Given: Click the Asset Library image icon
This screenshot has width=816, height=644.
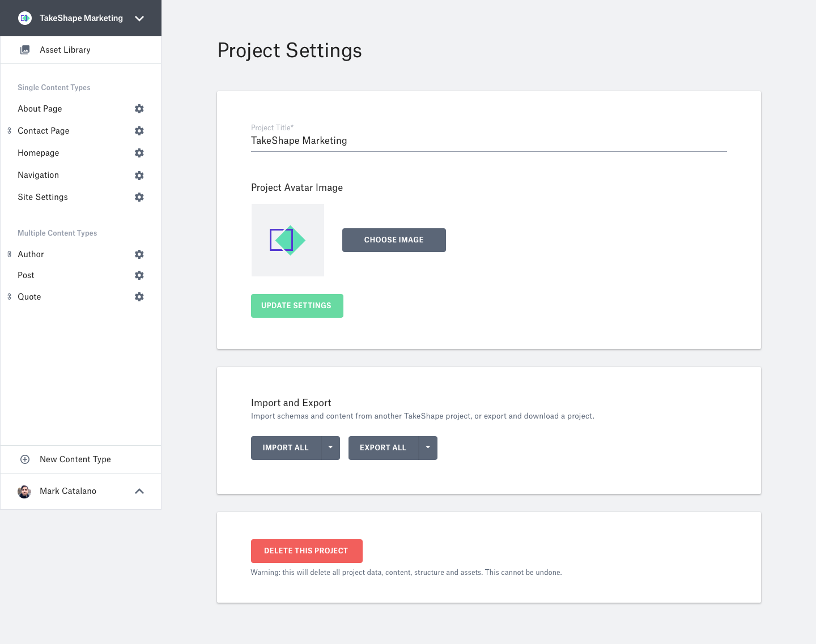Looking at the screenshot, I should [x=25, y=50].
